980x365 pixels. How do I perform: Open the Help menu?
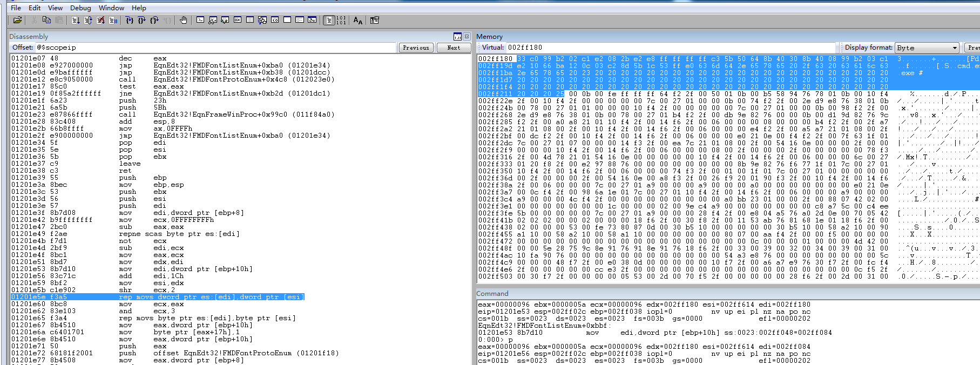(139, 8)
